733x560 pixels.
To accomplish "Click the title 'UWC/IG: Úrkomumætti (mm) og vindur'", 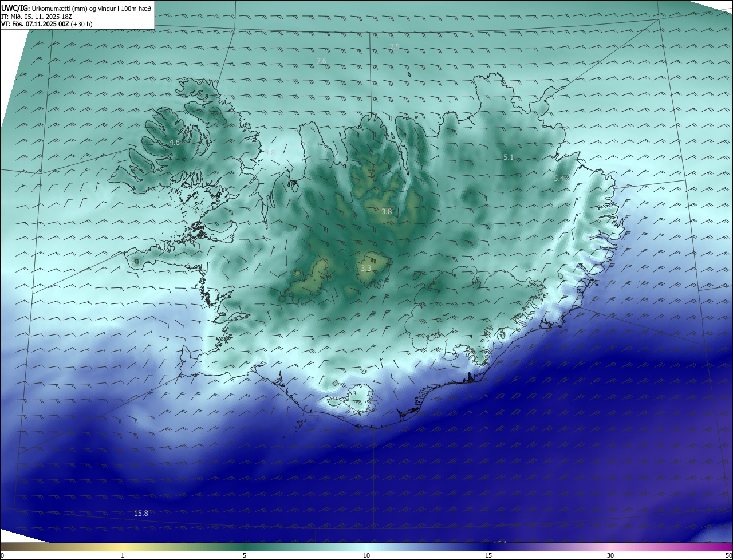I will 76,8.
